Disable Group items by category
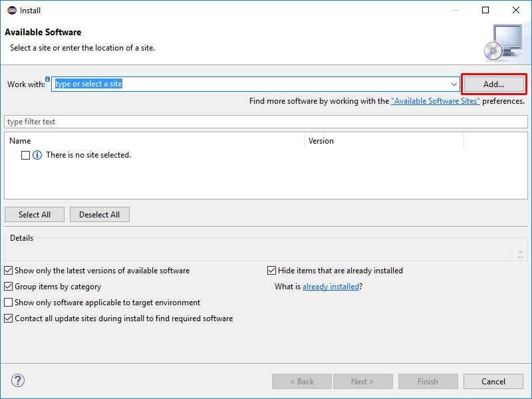Screen dimensions: 532x399 coord(8,287)
